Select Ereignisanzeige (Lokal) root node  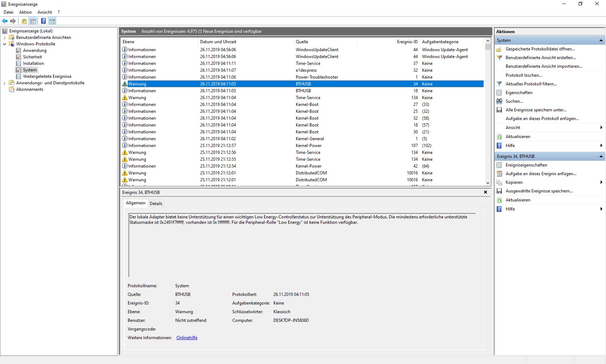pos(31,31)
